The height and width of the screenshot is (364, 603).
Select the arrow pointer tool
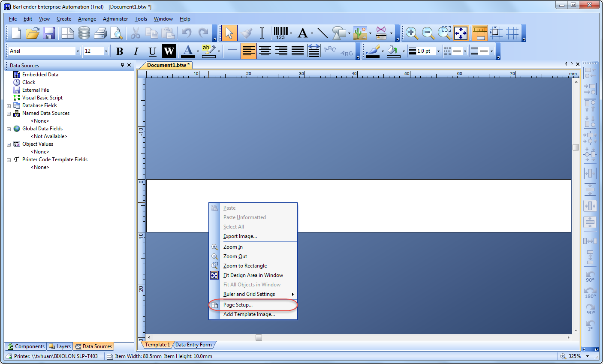(229, 33)
